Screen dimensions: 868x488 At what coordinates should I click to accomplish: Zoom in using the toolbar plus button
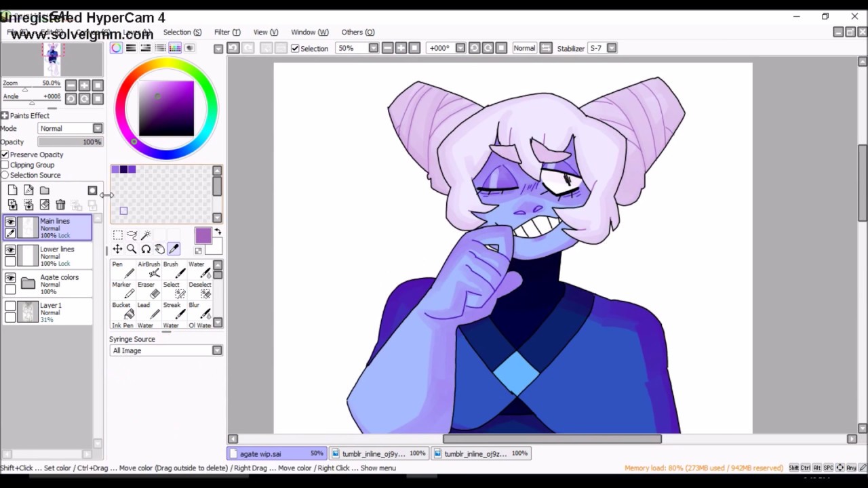(401, 48)
